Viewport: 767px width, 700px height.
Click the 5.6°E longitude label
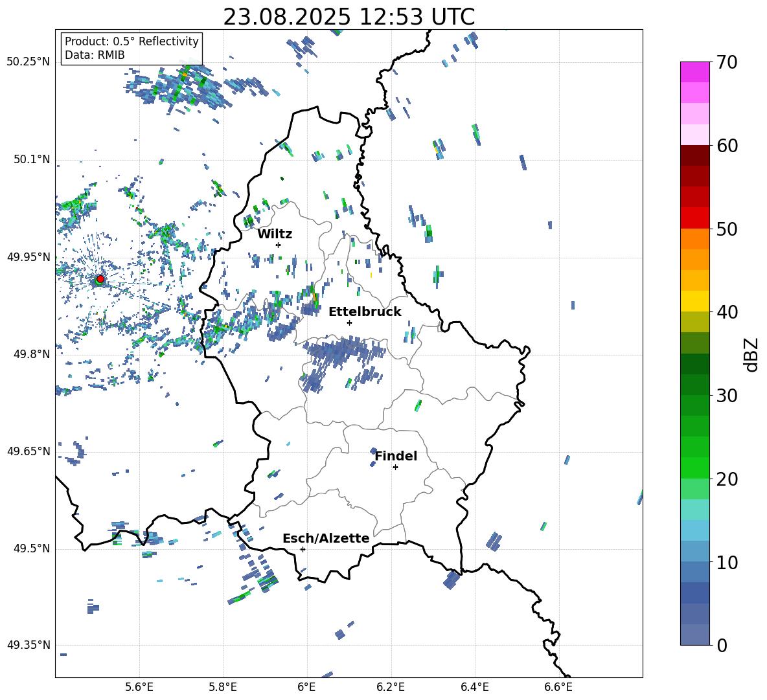(139, 687)
